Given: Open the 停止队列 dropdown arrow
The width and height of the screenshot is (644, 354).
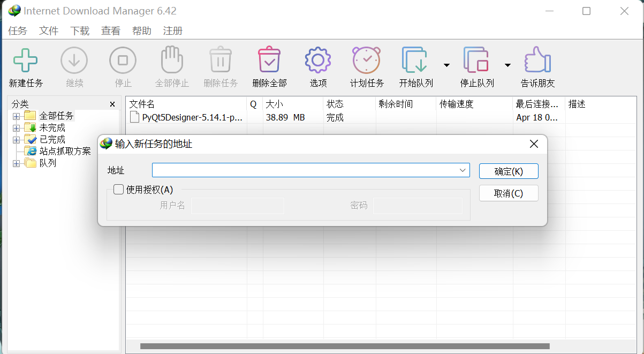Looking at the screenshot, I should coord(507,65).
